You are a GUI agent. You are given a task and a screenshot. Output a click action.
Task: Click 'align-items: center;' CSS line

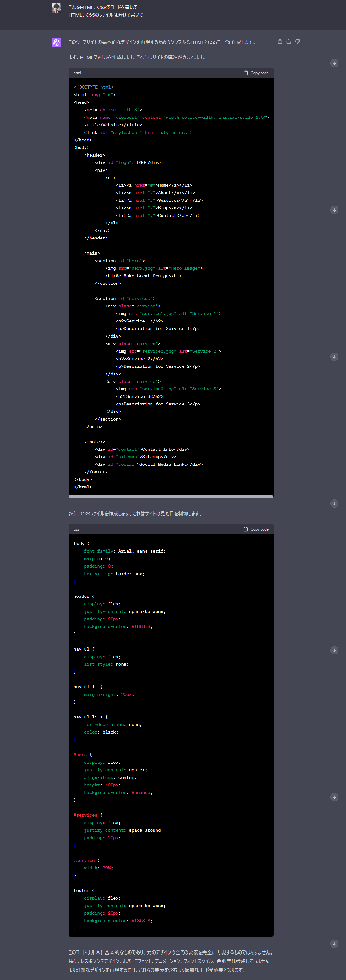click(110, 777)
